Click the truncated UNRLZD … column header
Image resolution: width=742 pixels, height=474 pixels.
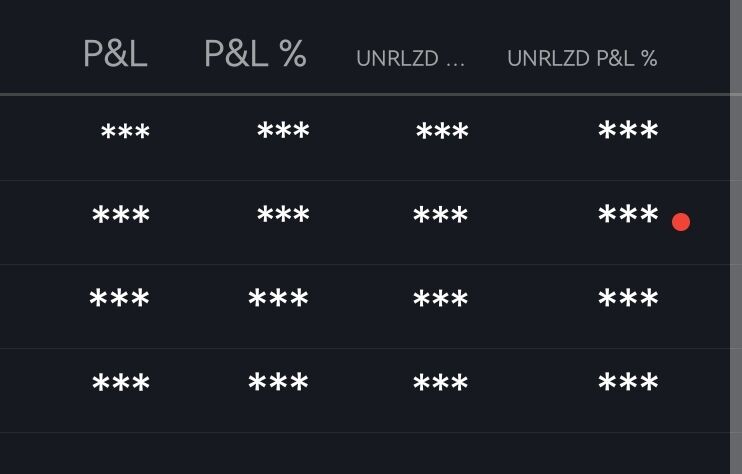click(x=410, y=59)
